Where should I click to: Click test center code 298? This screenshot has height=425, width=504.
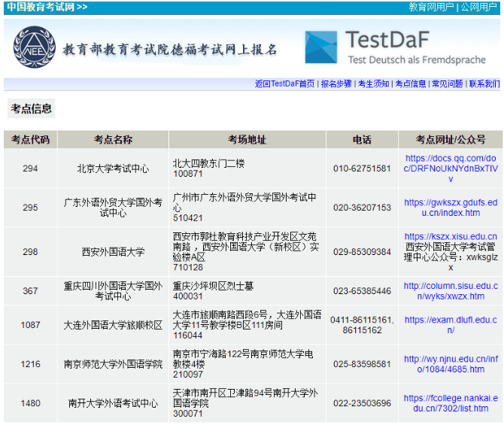(x=30, y=252)
